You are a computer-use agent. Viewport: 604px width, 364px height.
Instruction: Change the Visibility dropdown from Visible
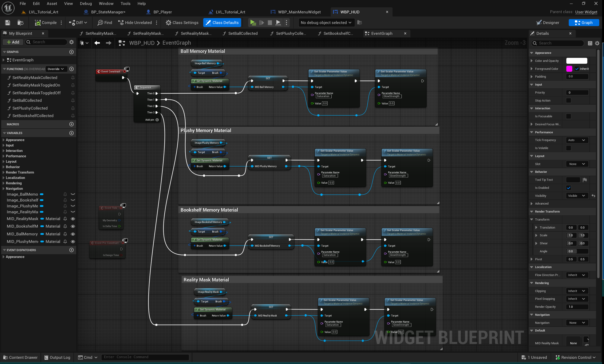pyautogui.click(x=576, y=196)
